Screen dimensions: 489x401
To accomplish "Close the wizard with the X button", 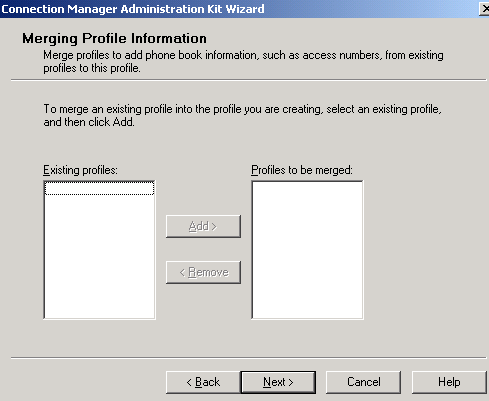I will pyautogui.click(x=484, y=9).
